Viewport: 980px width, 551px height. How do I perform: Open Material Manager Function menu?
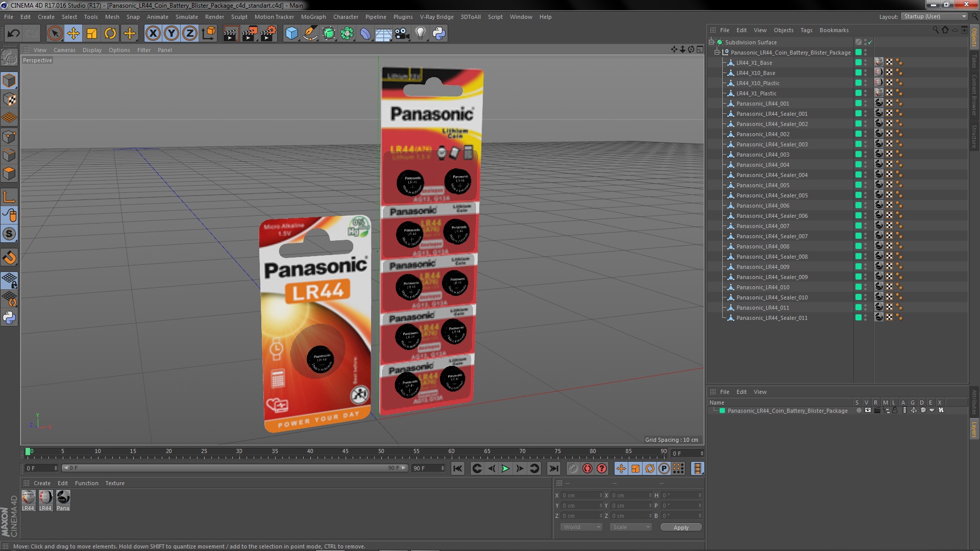pyautogui.click(x=87, y=483)
